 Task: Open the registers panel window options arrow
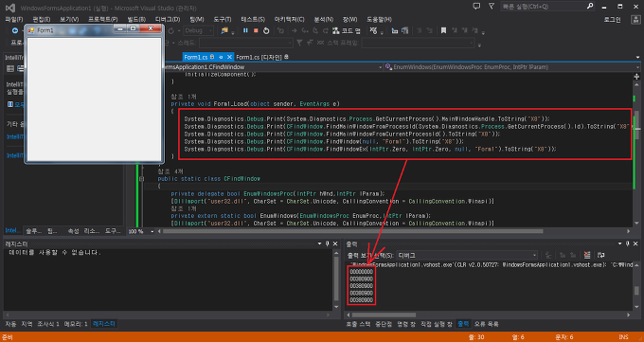319,244
